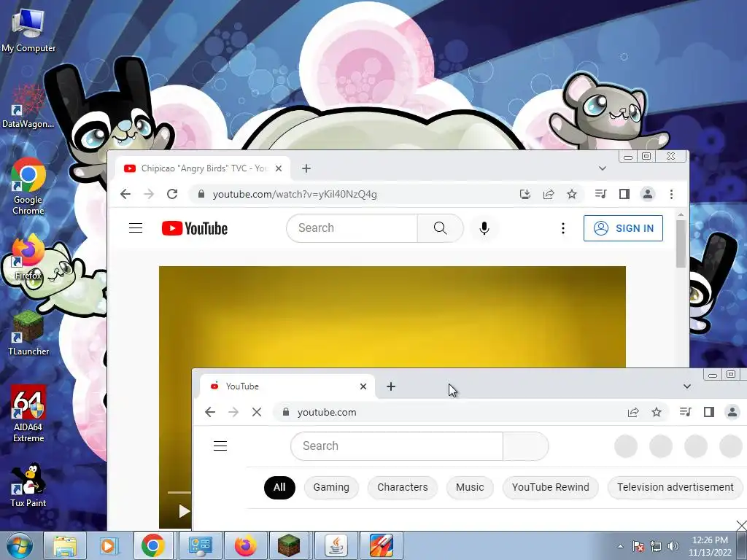
Task: Open Minecraft block icon in taskbar
Action: coord(289,545)
